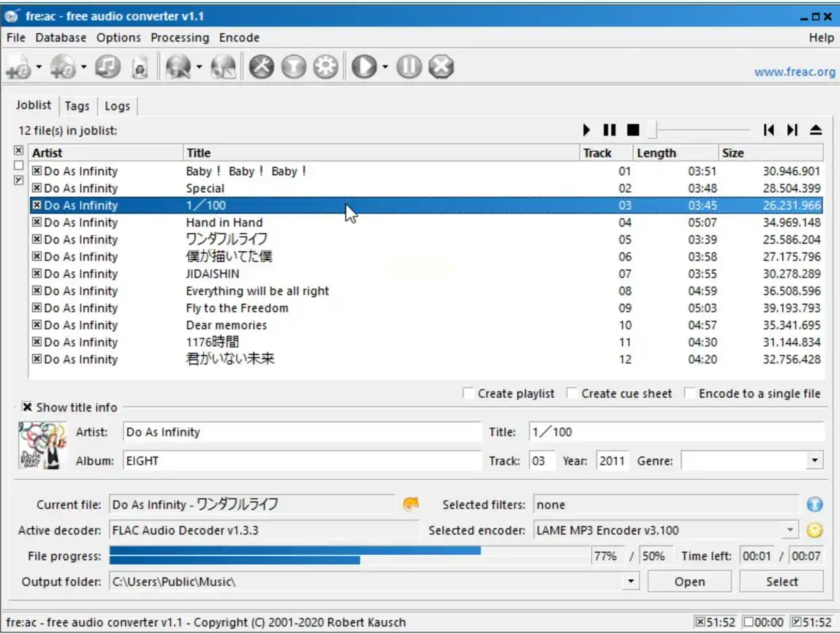This screenshot has height=634, width=840.
Task: Click the Select output folder button
Action: (x=781, y=581)
